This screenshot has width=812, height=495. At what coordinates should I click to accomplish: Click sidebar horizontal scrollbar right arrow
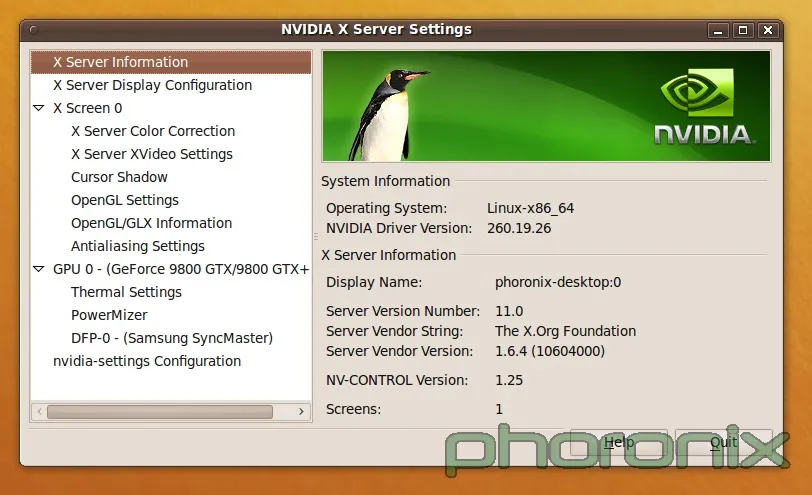point(302,411)
